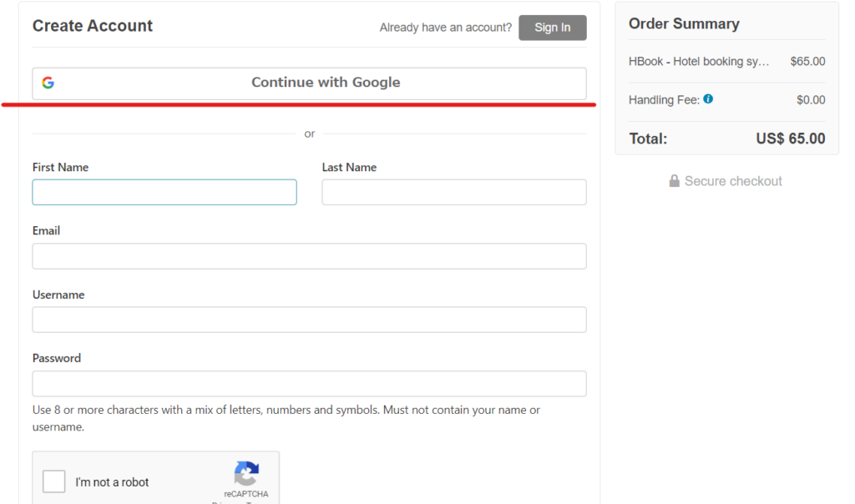Viewport: 855px width, 504px height.
Task: Choose Continue with Google
Action: tap(326, 83)
